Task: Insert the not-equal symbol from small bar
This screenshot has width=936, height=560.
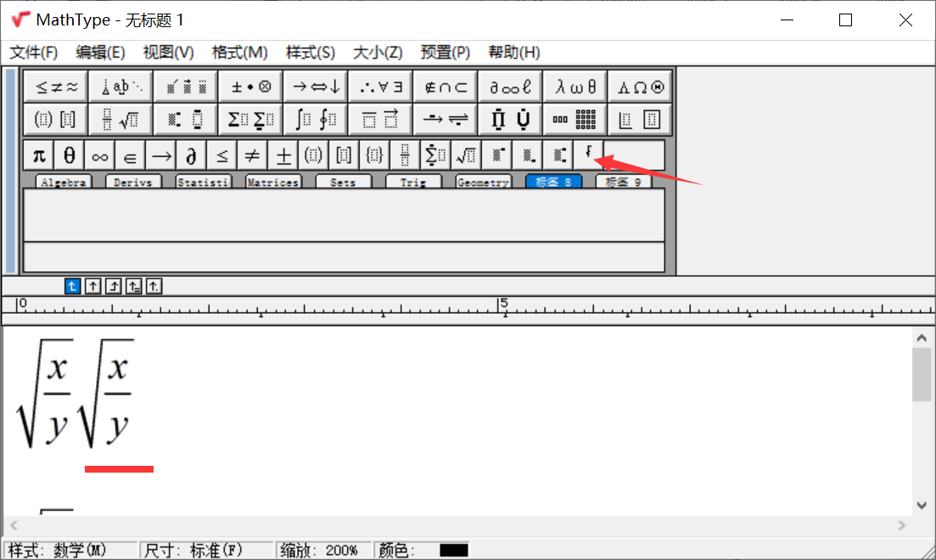Action: coord(253,156)
